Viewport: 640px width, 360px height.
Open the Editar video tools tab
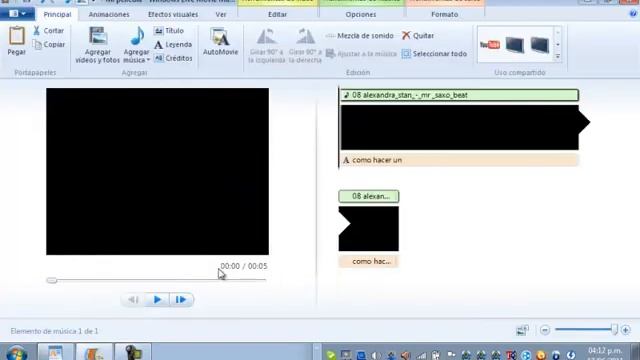click(278, 14)
